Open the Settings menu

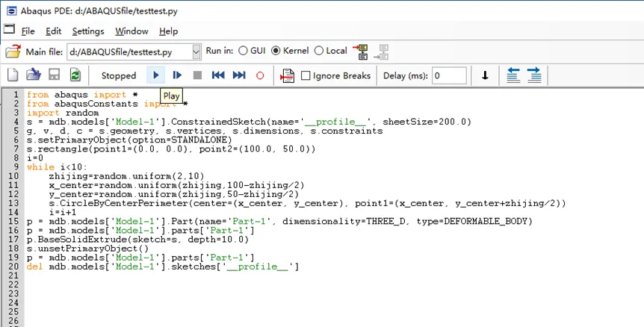coord(88,31)
